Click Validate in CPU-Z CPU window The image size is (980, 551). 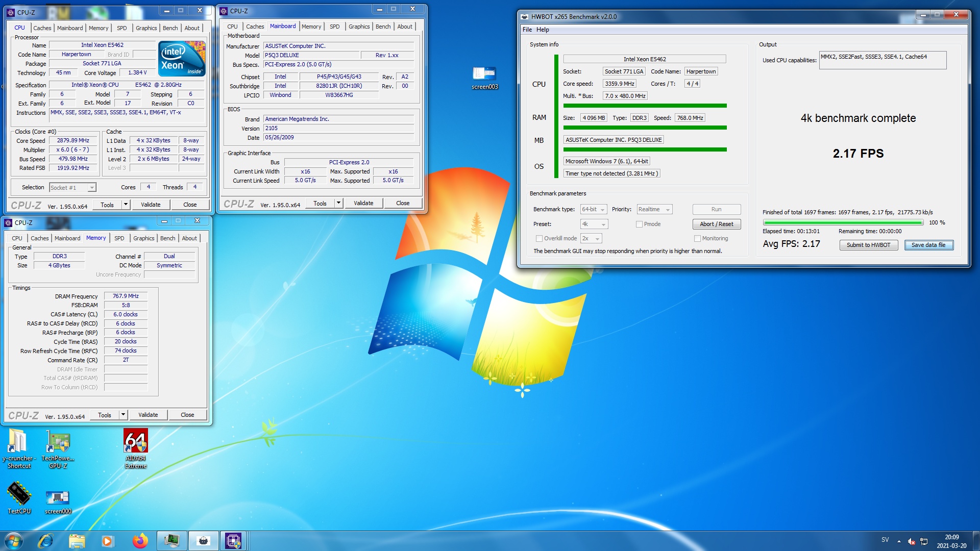pos(151,205)
